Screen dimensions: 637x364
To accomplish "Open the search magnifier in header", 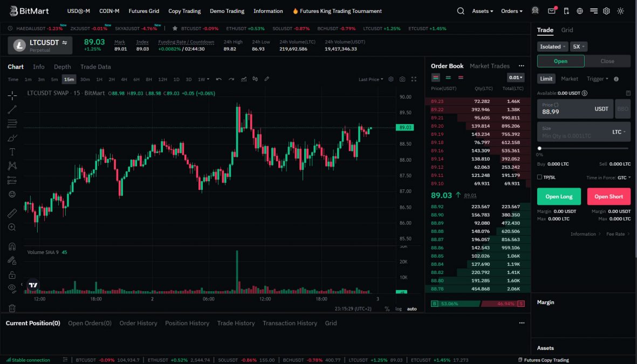I will tap(460, 11).
